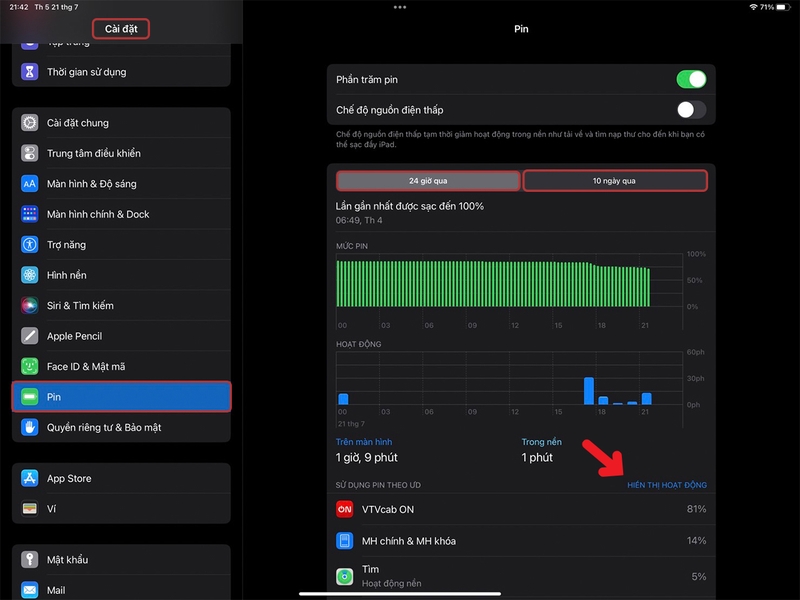Open Cài đặt chung settings
Screen dimensions: 800x600
(121, 123)
